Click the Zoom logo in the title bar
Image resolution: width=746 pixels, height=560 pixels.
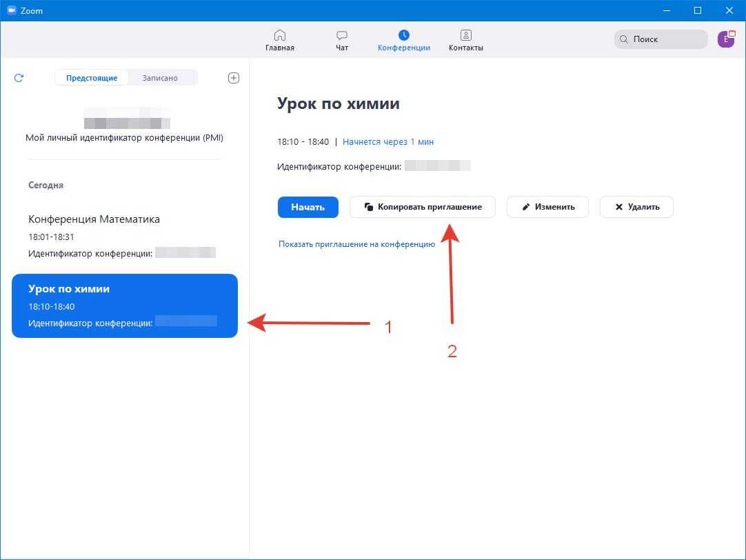[11, 10]
